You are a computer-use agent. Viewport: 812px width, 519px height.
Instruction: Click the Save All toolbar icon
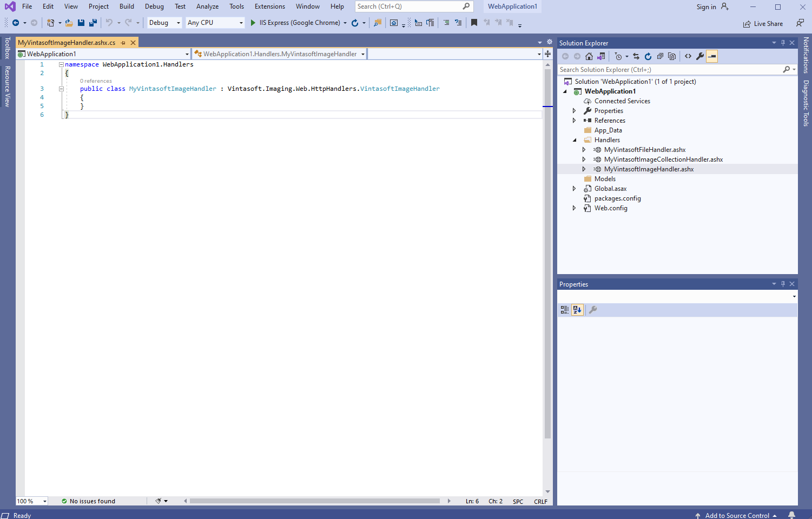pyautogui.click(x=93, y=23)
